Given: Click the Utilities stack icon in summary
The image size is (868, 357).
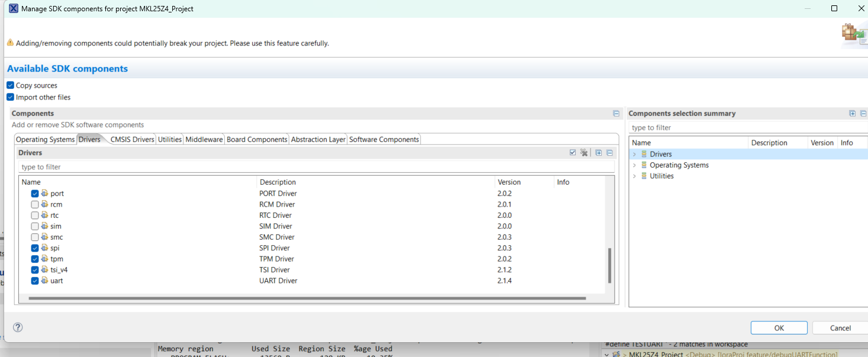Looking at the screenshot, I should 644,176.
